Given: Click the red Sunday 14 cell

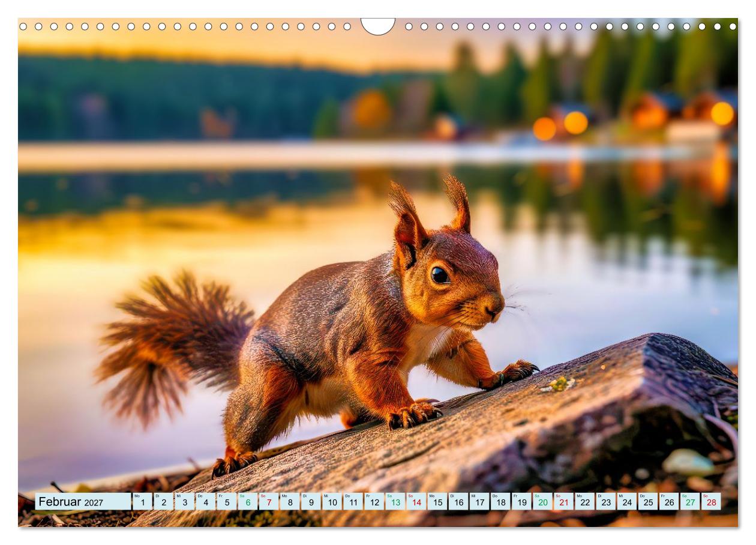Looking at the screenshot, I should pyautogui.click(x=416, y=502).
